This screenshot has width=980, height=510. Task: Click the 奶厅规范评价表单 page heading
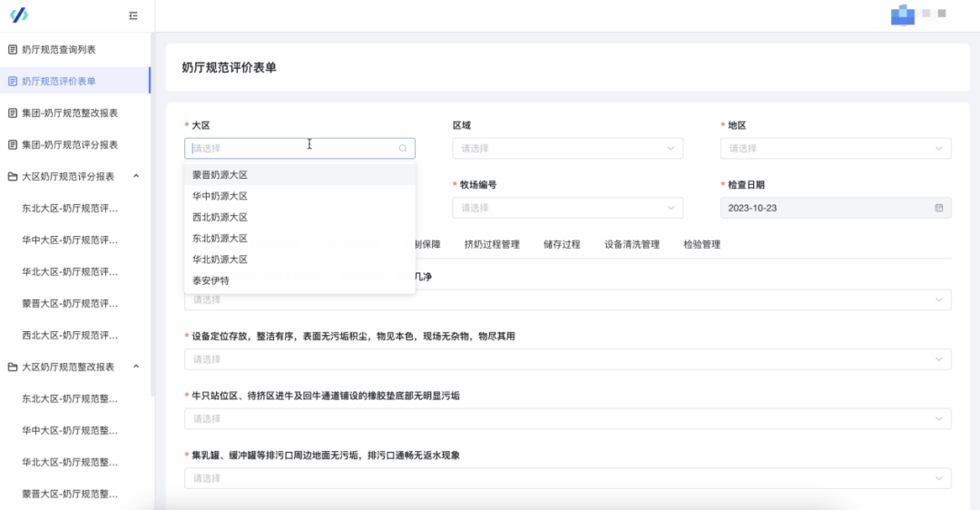pos(229,67)
